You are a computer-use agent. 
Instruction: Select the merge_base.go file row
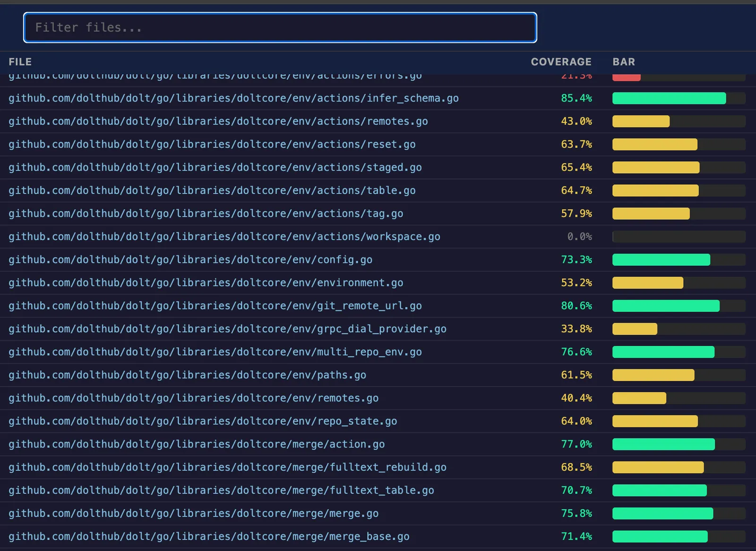coord(209,537)
